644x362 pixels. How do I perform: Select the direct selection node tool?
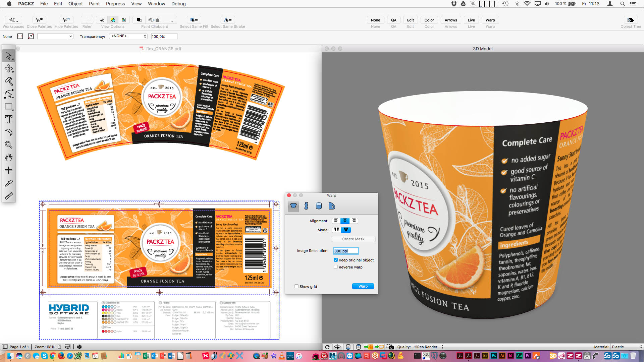click(9, 94)
